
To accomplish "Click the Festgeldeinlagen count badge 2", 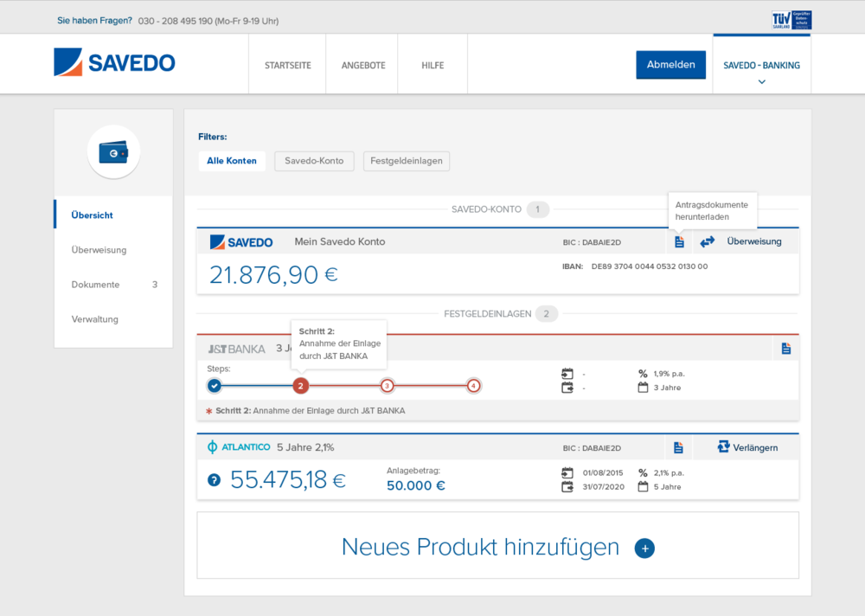I will (546, 314).
